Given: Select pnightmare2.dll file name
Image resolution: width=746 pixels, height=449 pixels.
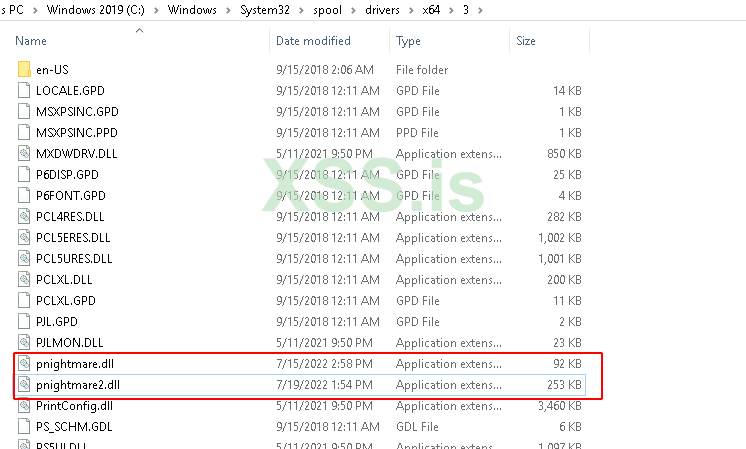Looking at the screenshot, I should click(78, 385).
